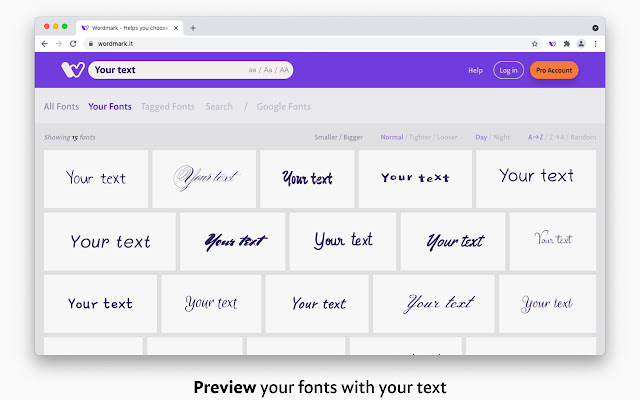Open the Search tab
Image resolution: width=640 pixels, height=400 pixels.
[219, 107]
